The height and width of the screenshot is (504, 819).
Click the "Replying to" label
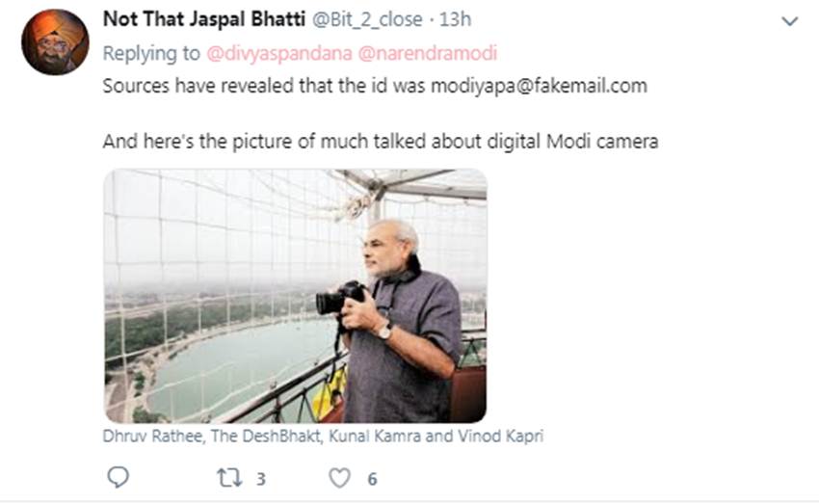(150, 53)
